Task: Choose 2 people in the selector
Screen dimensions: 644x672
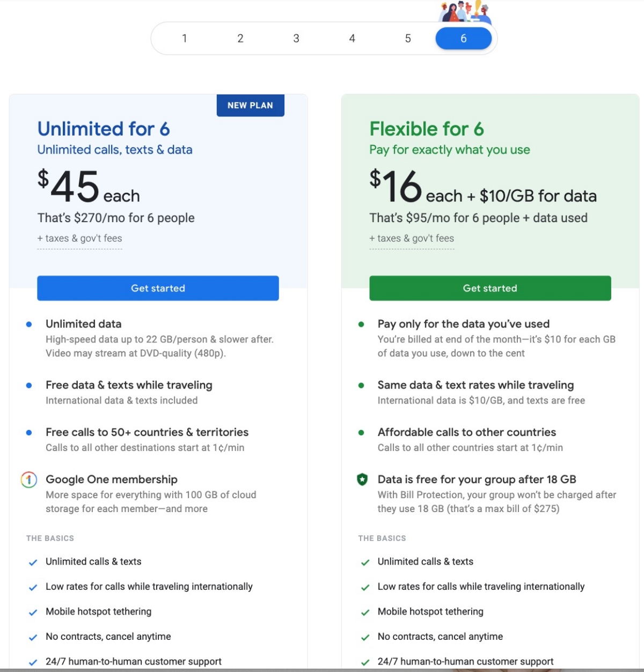Action: click(x=240, y=39)
